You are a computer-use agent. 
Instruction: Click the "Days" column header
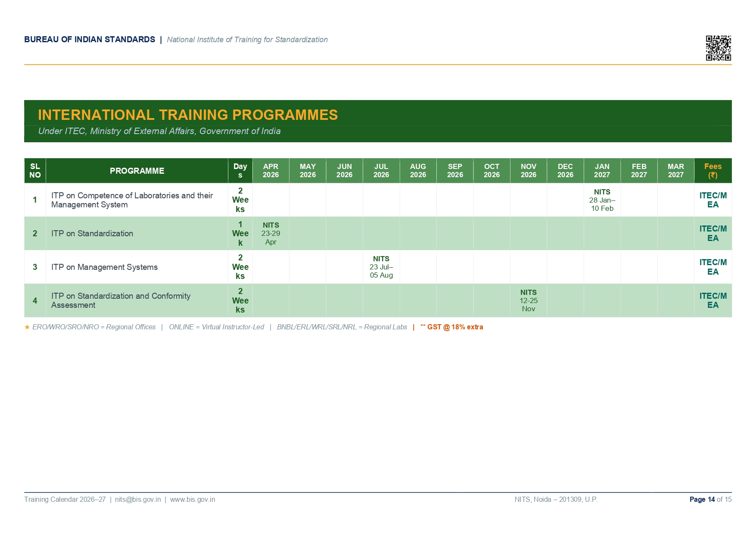tap(240, 171)
